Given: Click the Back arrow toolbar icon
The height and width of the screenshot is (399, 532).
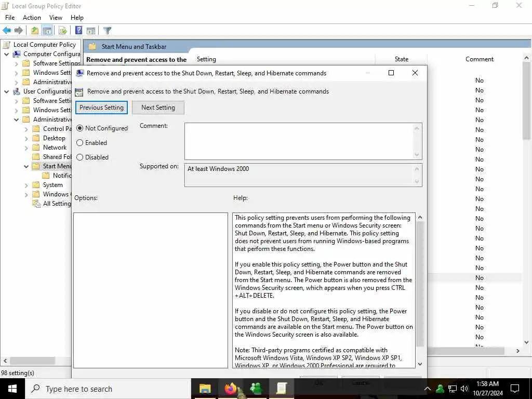Looking at the screenshot, I should pos(7,31).
